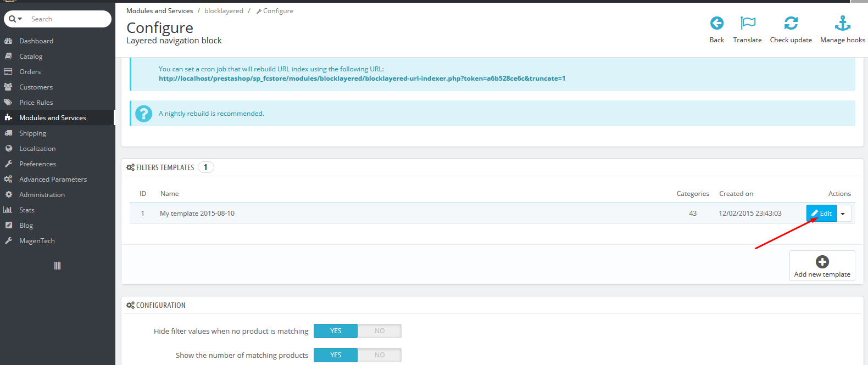Viewport: 868px width, 365px height.
Task: Click the Blog pencil icon
Action: pyautogui.click(x=8, y=226)
